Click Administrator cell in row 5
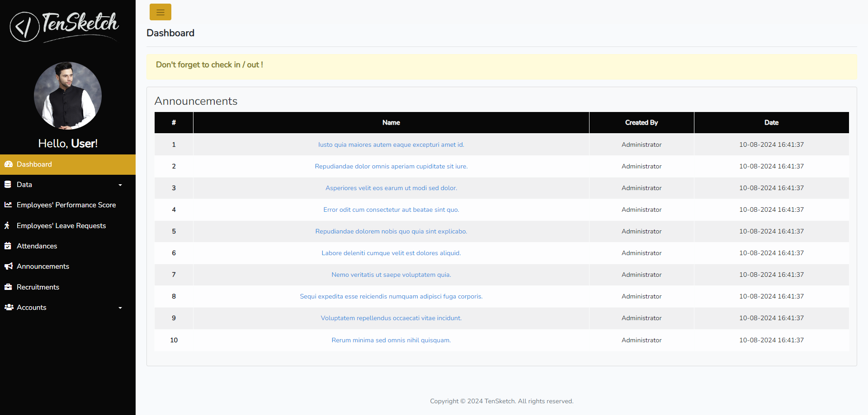Image resolution: width=868 pixels, height=415 pixels. 642,231
